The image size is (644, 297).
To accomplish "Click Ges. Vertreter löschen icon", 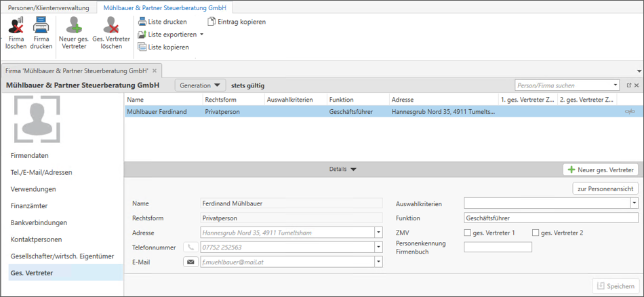I will click(x=110, y=26).
